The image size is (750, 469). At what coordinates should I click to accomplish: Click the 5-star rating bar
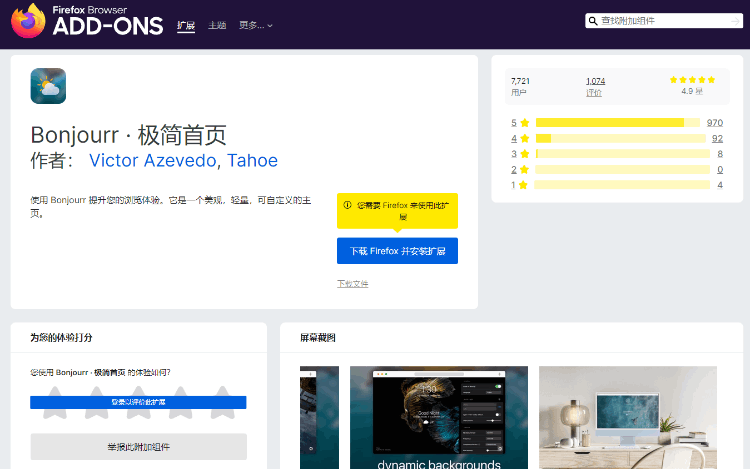(x=618, y=123)
